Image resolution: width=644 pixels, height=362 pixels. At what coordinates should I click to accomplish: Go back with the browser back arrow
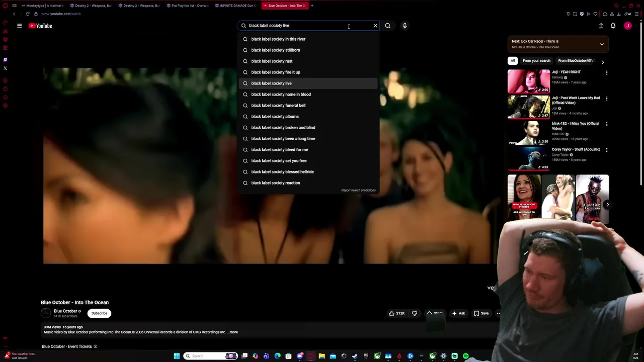pyautogui.click(x=14, y=14)
